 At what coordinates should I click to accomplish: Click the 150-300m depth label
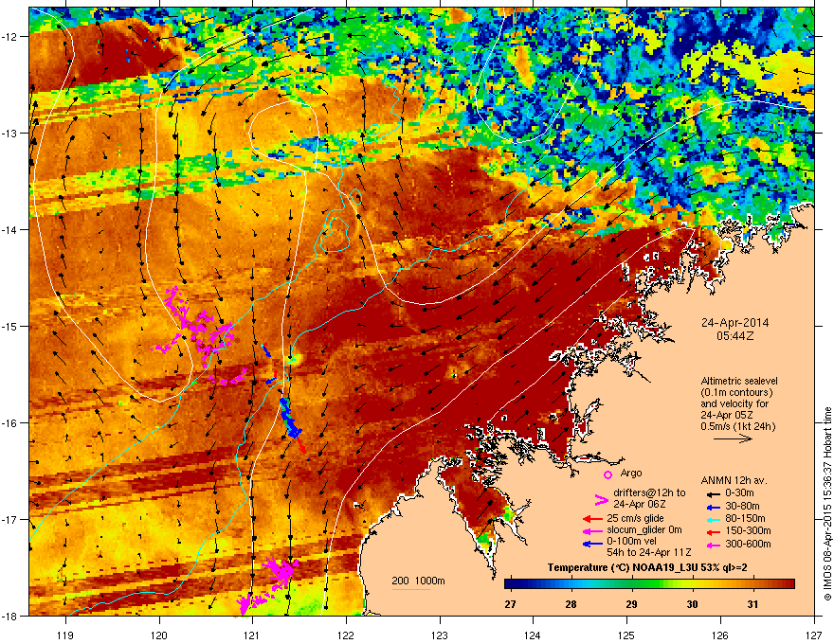click(747, 530)
